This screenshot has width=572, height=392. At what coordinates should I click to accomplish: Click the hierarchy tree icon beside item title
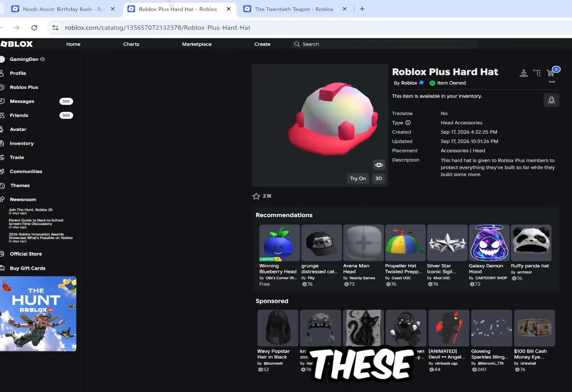pos(537,73)
